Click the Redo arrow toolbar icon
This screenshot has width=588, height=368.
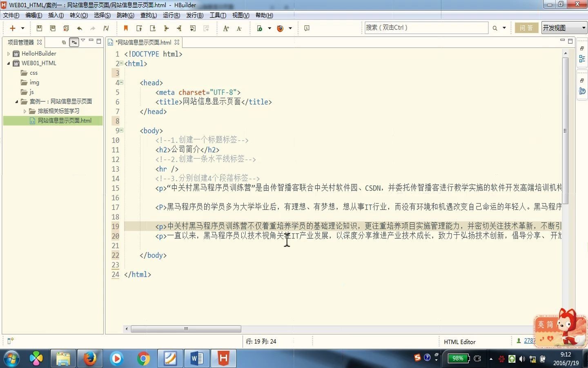[93, 28]
